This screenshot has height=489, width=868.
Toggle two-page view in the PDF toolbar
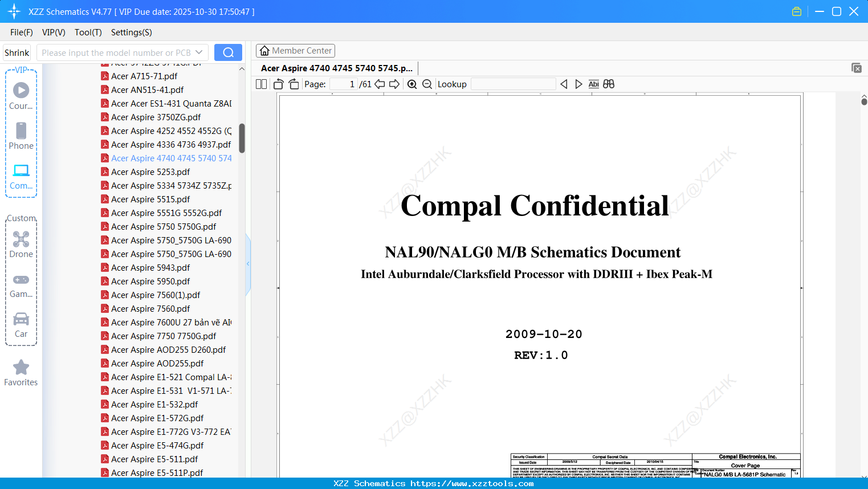point(262,84)
